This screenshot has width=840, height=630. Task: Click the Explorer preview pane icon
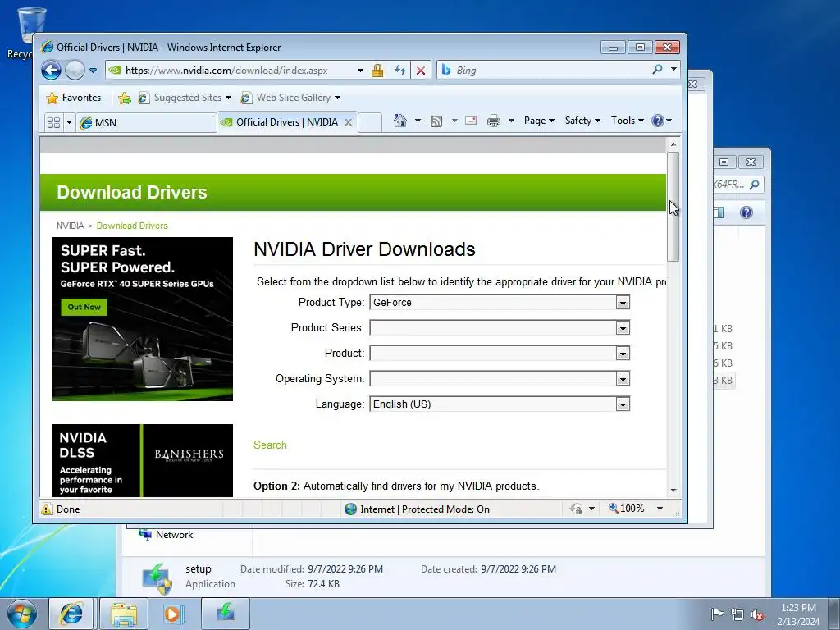point(719,212)
